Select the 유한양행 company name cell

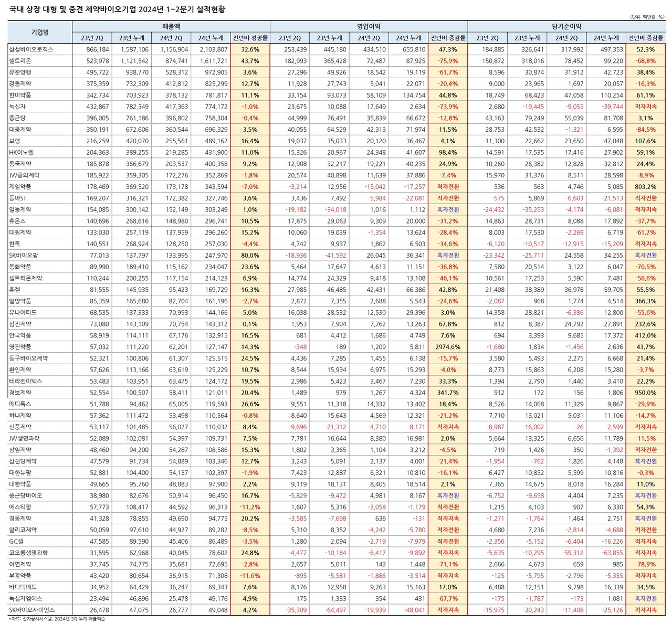(20, 72)
